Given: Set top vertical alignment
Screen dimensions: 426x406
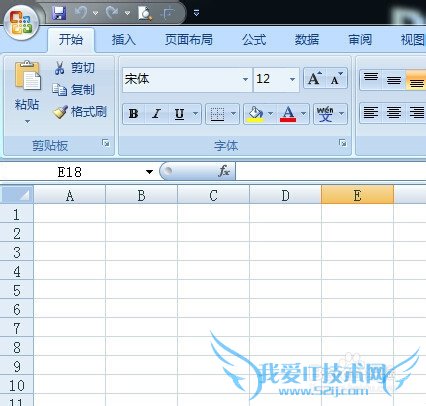Looking at the screenshot, I should pos(371,79).
